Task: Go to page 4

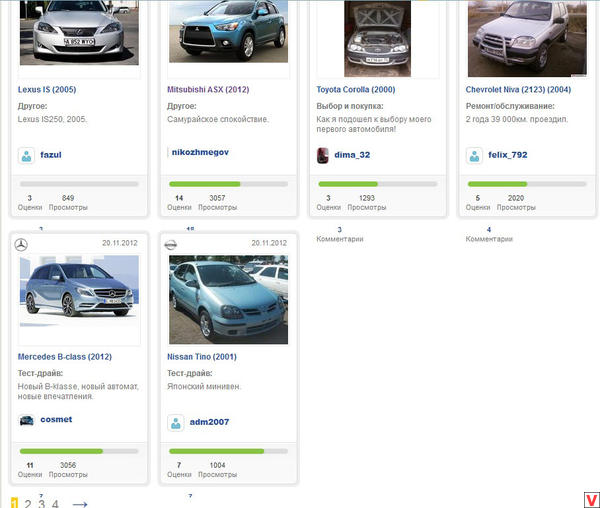Action: point(55,504)
